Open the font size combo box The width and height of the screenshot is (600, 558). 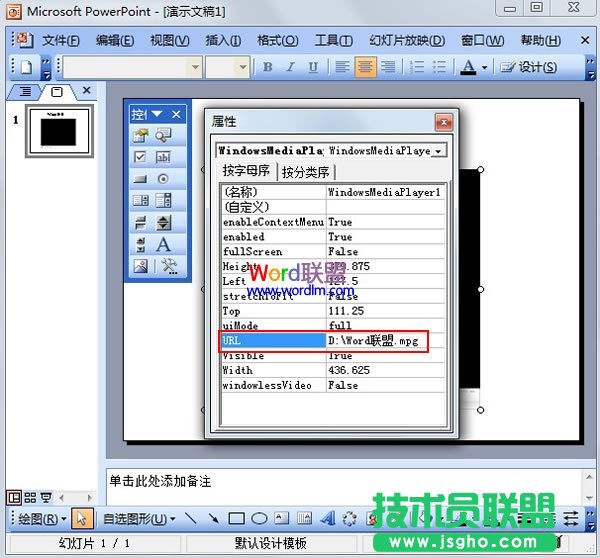(227, 67)
